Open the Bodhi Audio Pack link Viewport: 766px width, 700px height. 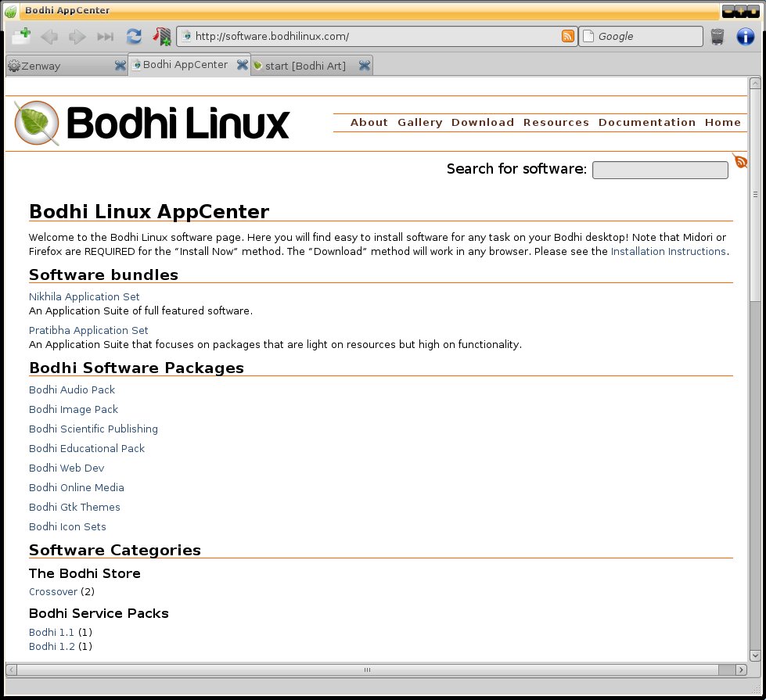72,389
